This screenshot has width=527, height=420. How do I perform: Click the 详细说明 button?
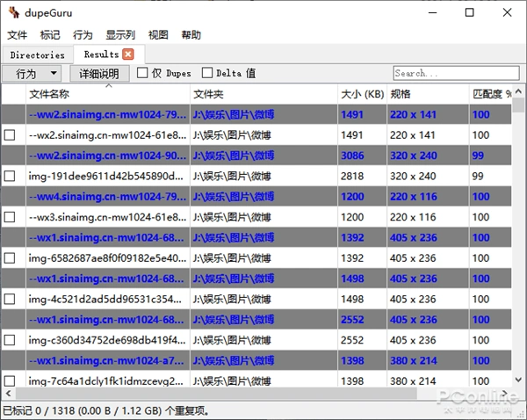(x=98, y=74)
